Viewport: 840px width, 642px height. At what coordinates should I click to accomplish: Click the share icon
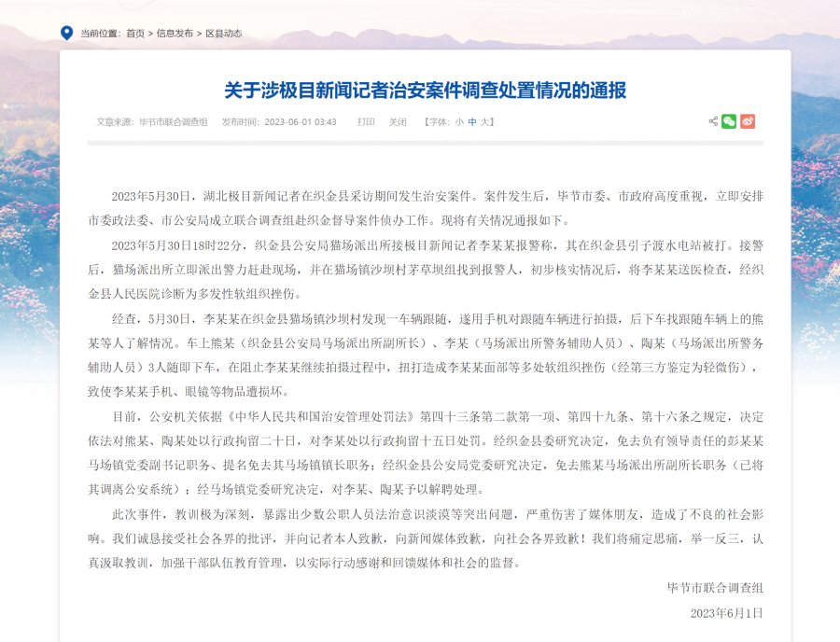[714, 121]
